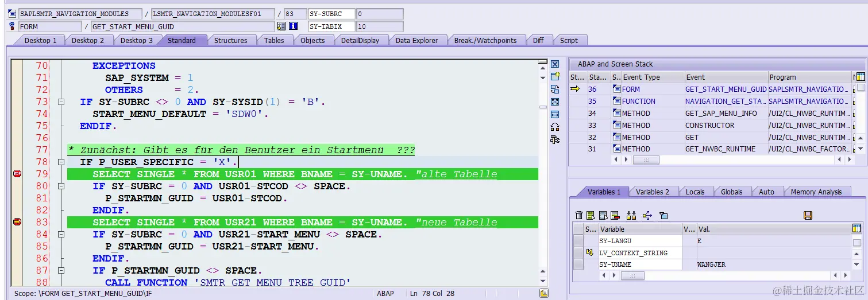Click the Program column header in stack

(810, 77)
